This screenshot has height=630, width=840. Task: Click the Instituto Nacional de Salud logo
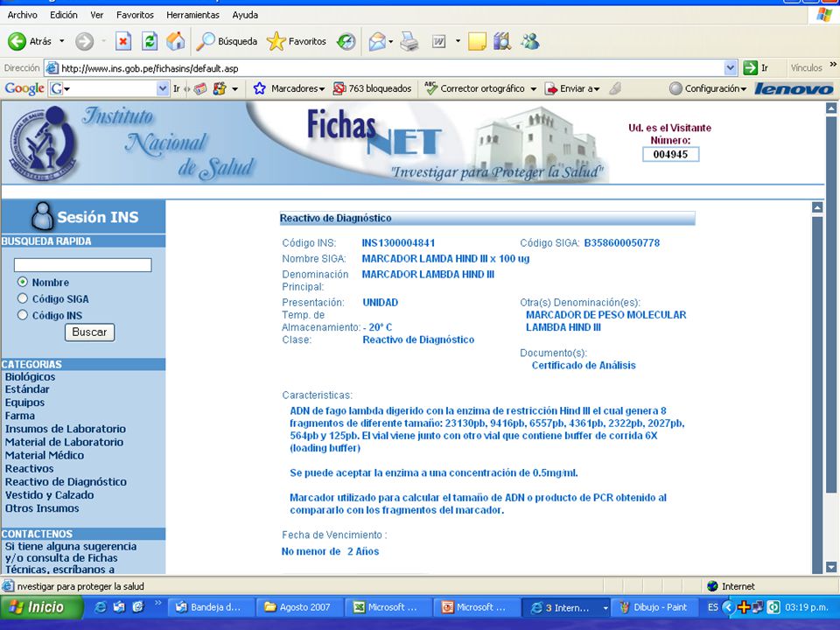pyautogui.click(x=44, y=143)
